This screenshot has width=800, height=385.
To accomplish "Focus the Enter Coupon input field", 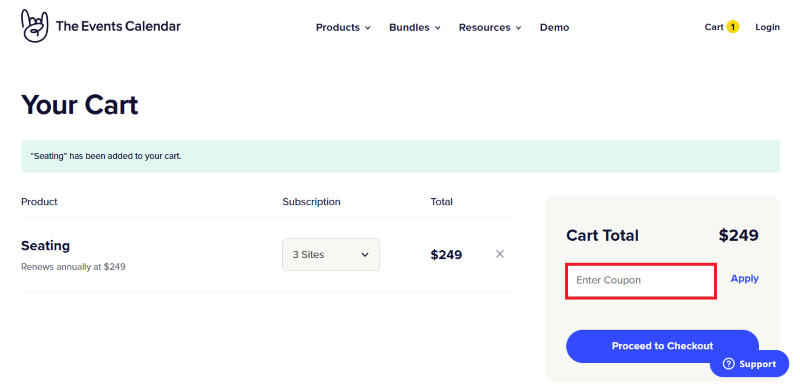I will (x=641, y=281).
